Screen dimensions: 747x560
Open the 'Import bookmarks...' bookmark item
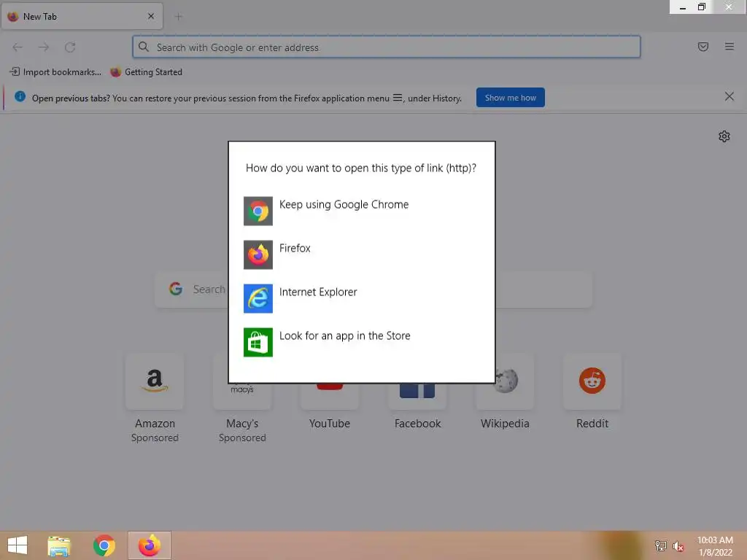click(55, 72)
